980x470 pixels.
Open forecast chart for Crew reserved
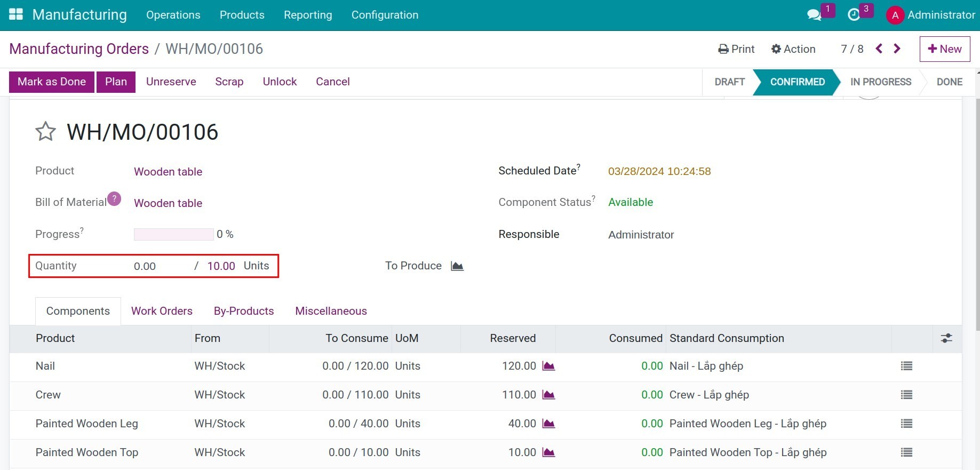[x=548, y=395]
